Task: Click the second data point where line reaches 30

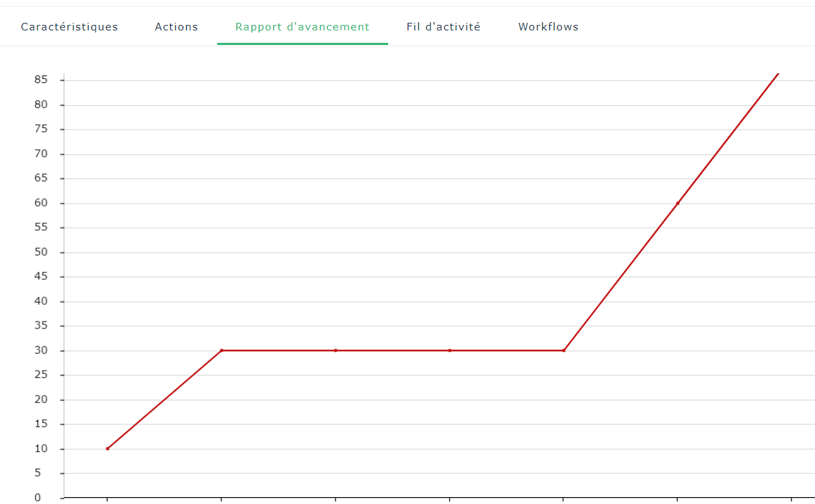Action: click(221, 351)
